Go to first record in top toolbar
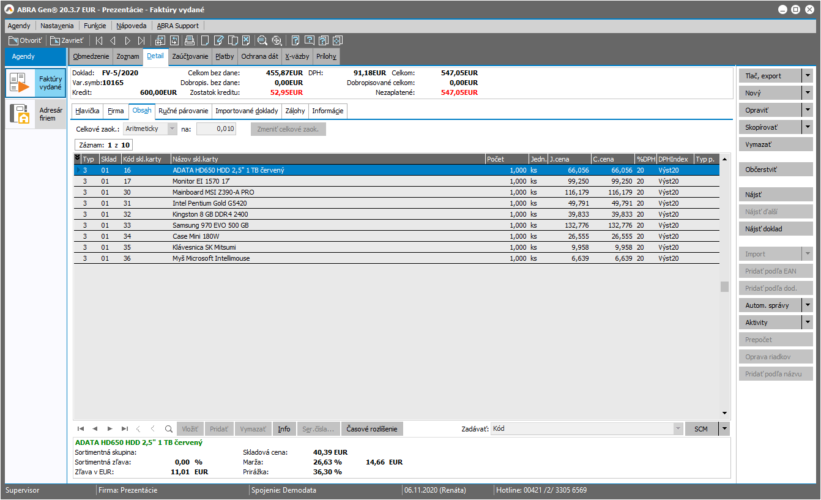 coord(98,41)
